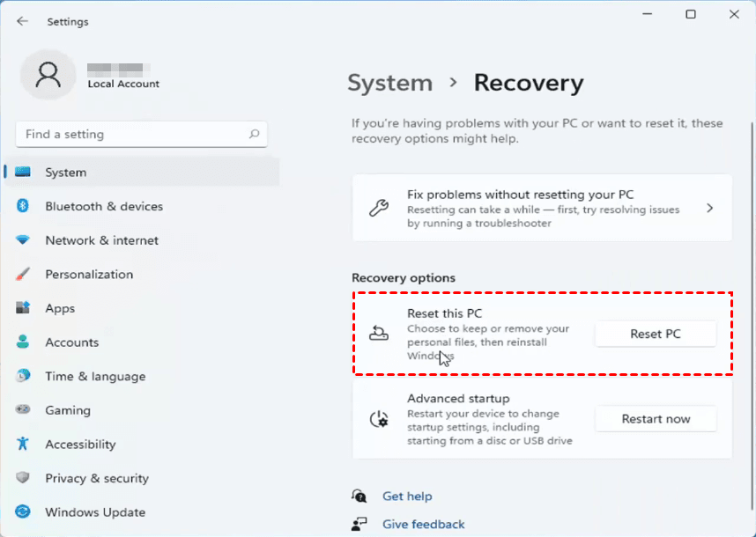Click the Advanced startup gear icon
The height and width of the screenshot is (537, 756).
378,418
